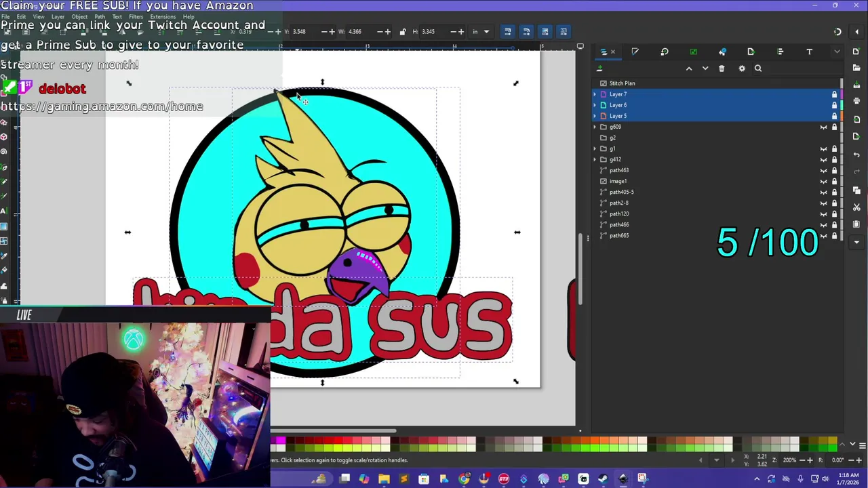Show hidden image1 via eye icon
This screenshot has height=488, width=868.
824,181
